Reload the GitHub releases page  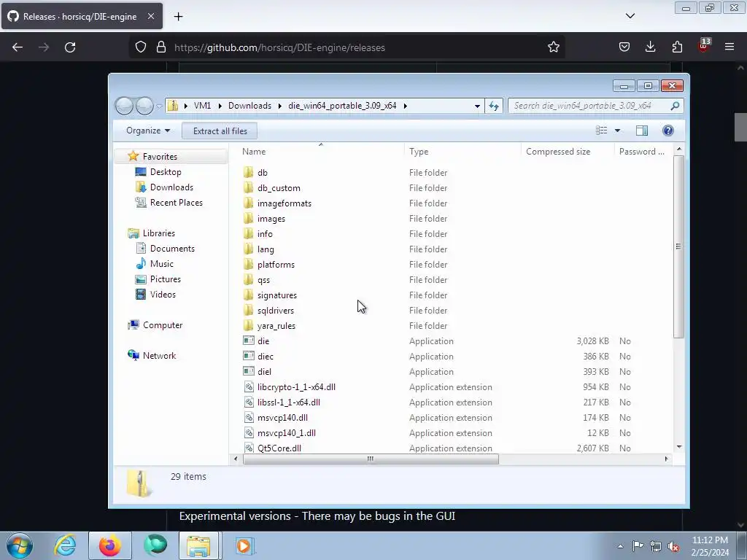[70, 47]
